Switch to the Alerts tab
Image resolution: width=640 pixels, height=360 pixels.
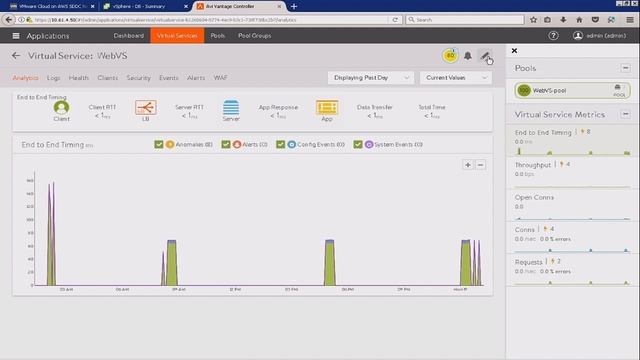point(196,78)
